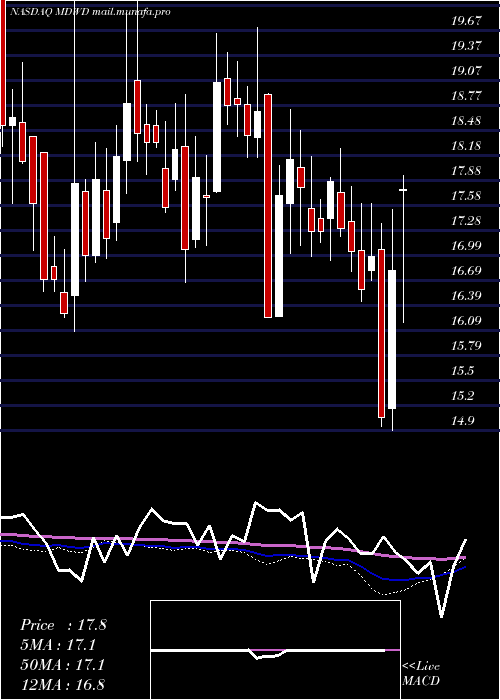Screen dimensions: 500x700
Task: Select the 19.07 price axis label
Action: pyautogui.click(x=466, y=71)
